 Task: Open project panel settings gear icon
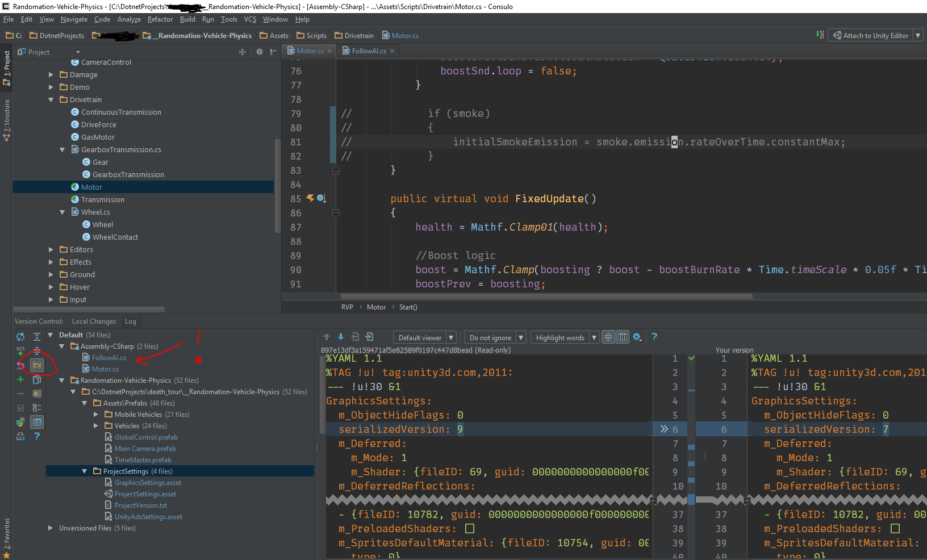pos(260,52)
